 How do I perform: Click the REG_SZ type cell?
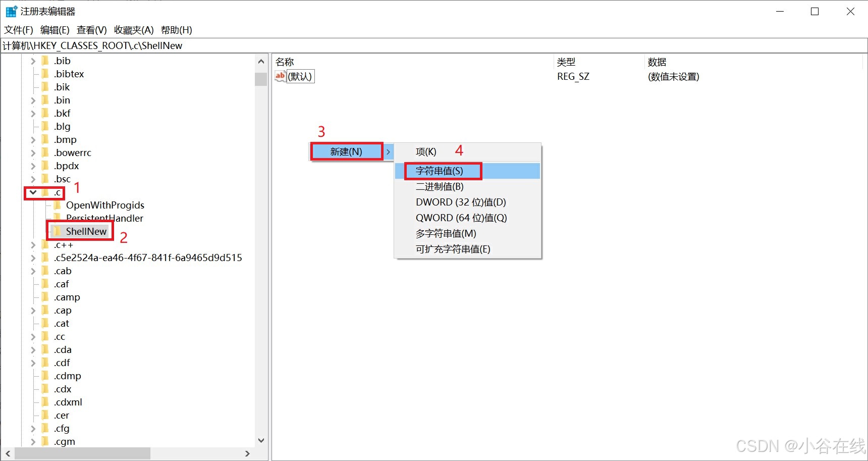573,76
